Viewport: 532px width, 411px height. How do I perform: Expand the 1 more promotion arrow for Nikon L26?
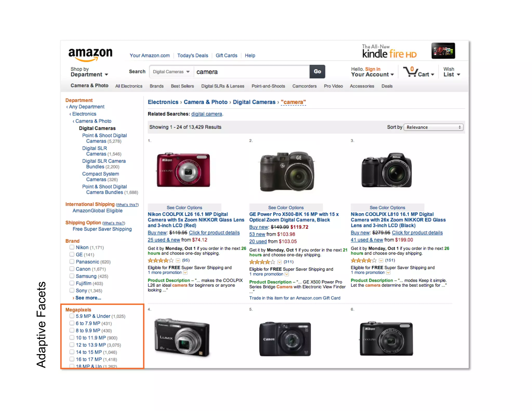[185, 273]
